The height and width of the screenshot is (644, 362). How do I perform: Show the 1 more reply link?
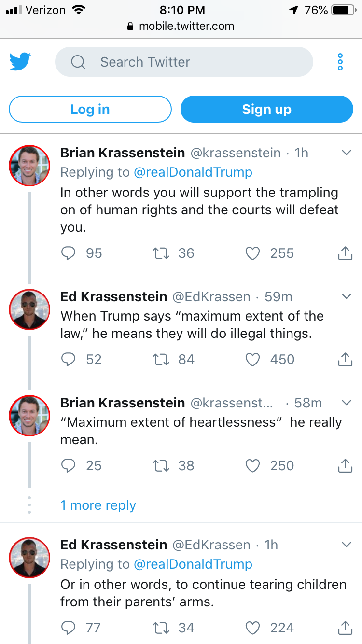(x=98, y=505)
